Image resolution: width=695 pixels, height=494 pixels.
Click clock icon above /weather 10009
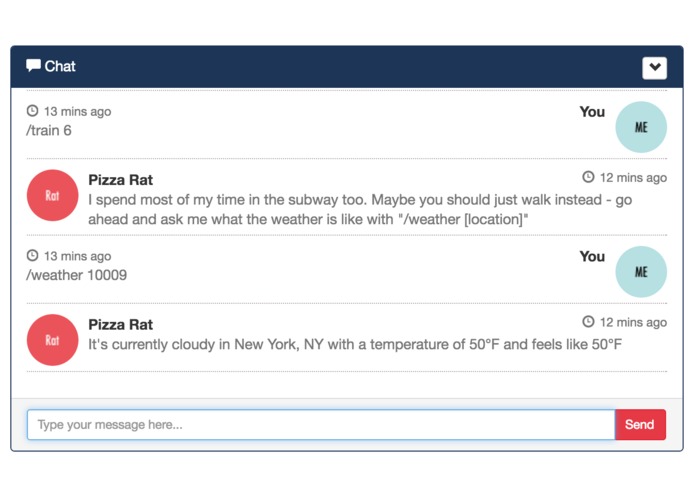pos(32,255)
